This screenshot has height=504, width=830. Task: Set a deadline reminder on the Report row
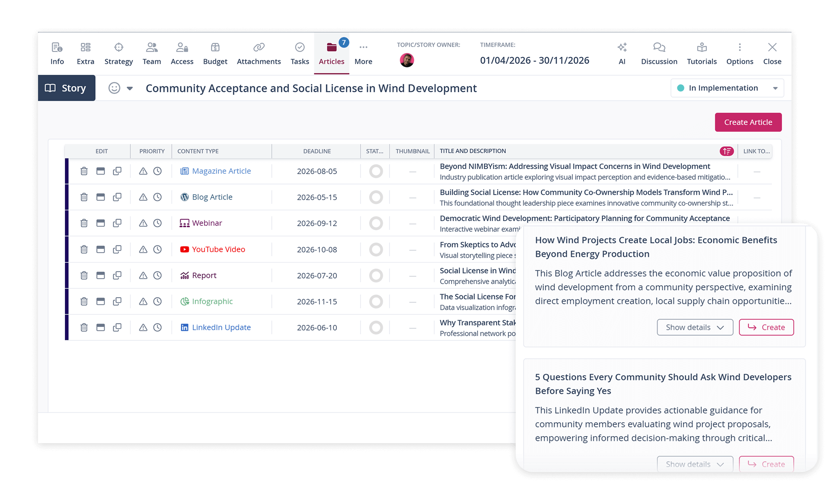point(158,276)
